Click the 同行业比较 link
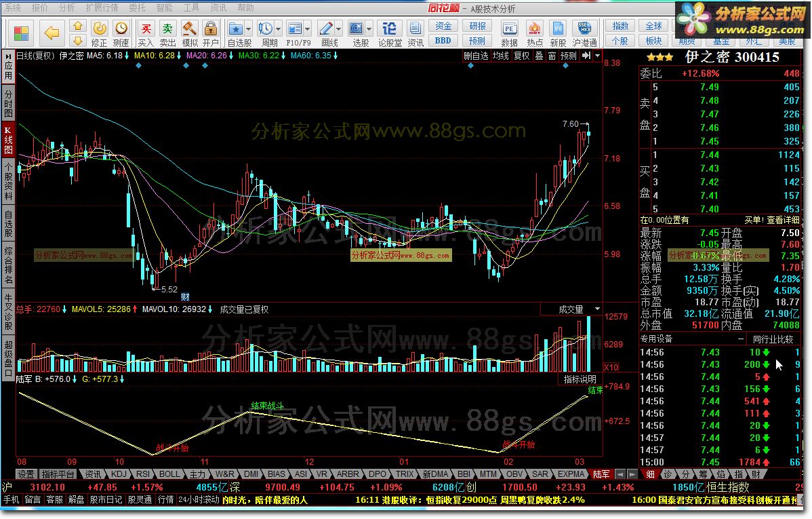 pyautogui.click(x=773, y=339)
